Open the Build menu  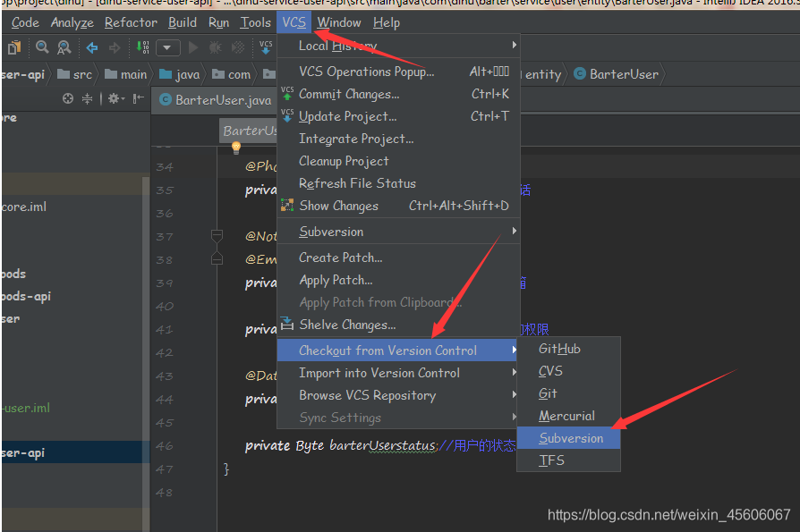pos(183,23)
